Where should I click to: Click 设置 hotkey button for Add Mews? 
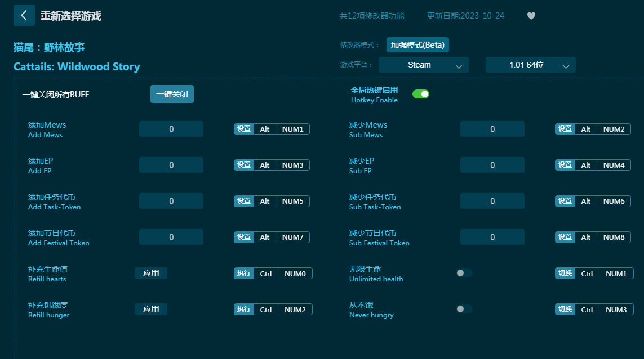point(244,129)
